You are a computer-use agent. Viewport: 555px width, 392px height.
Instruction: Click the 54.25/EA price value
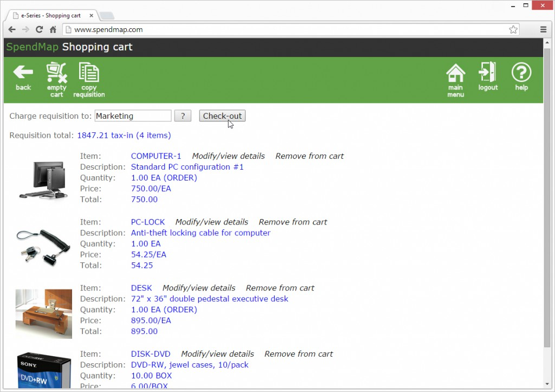149,254
